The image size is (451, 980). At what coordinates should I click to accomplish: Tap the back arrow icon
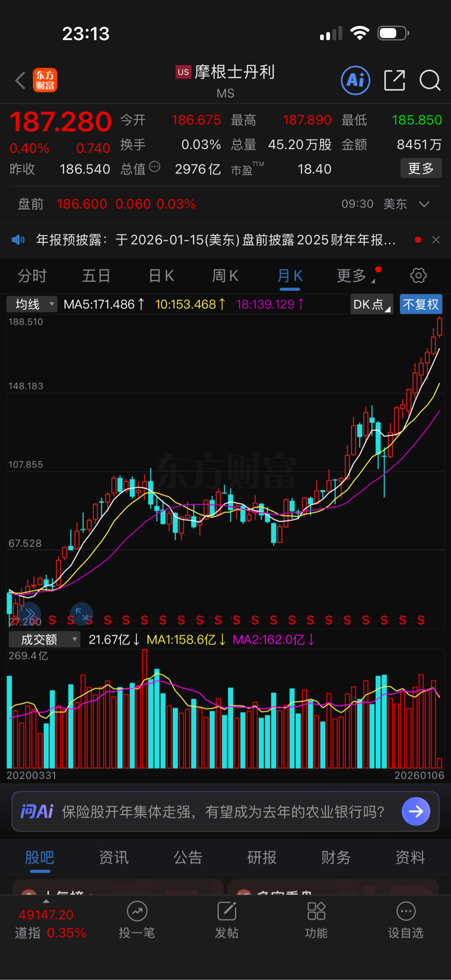pos(21,80)
